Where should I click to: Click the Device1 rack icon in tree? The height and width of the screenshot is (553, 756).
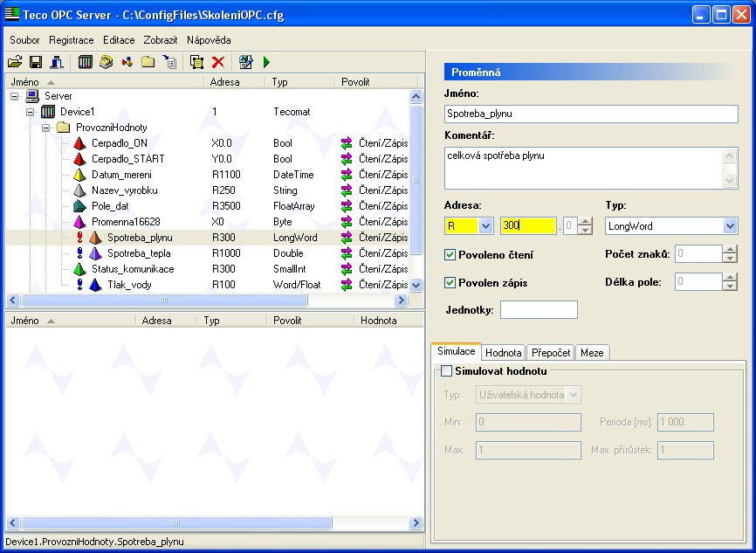click(x=48, y=112)
